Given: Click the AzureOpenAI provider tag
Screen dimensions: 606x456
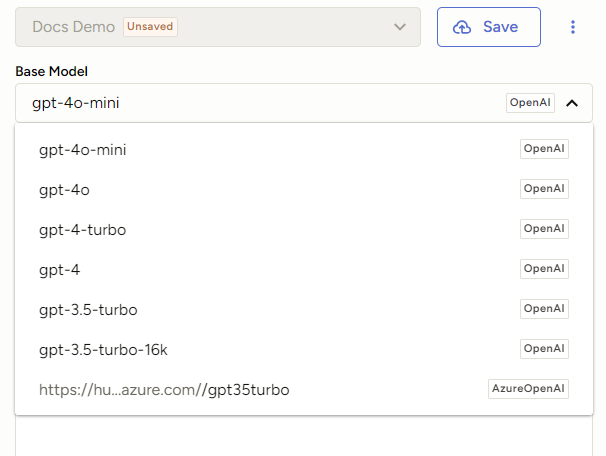Looking at the screenshot, I should 528,389.
